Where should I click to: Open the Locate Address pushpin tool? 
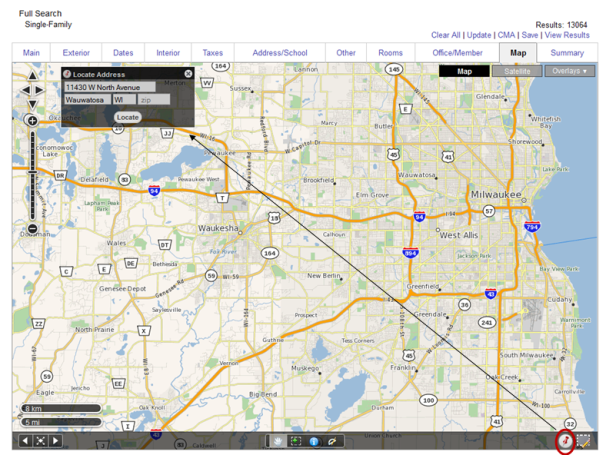[565, 441]
